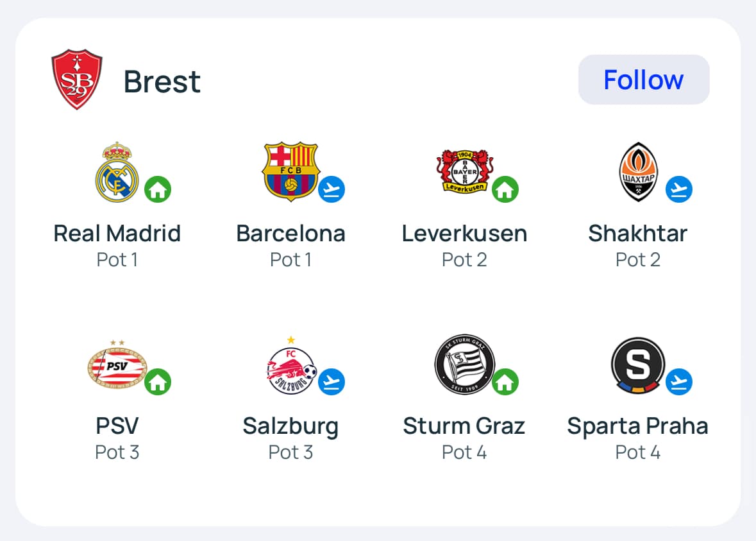Click the Brest club crest
The image size is (756, 541).
77,79
